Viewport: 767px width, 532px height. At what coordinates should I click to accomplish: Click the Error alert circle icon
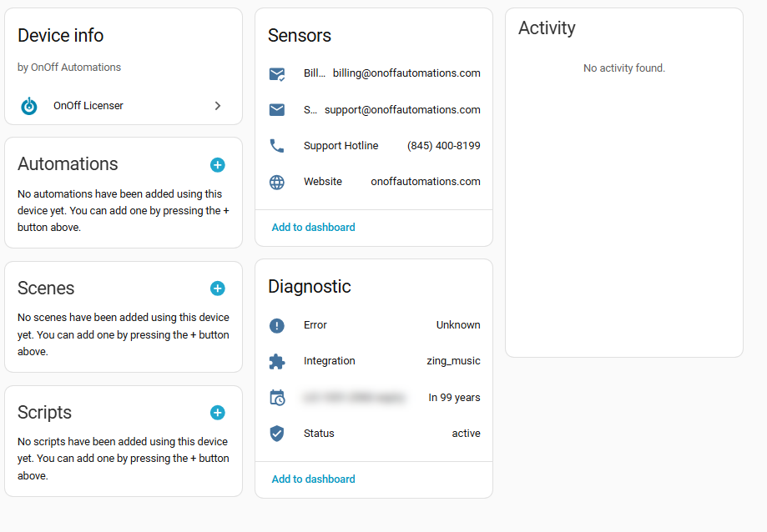coord(277,325)
